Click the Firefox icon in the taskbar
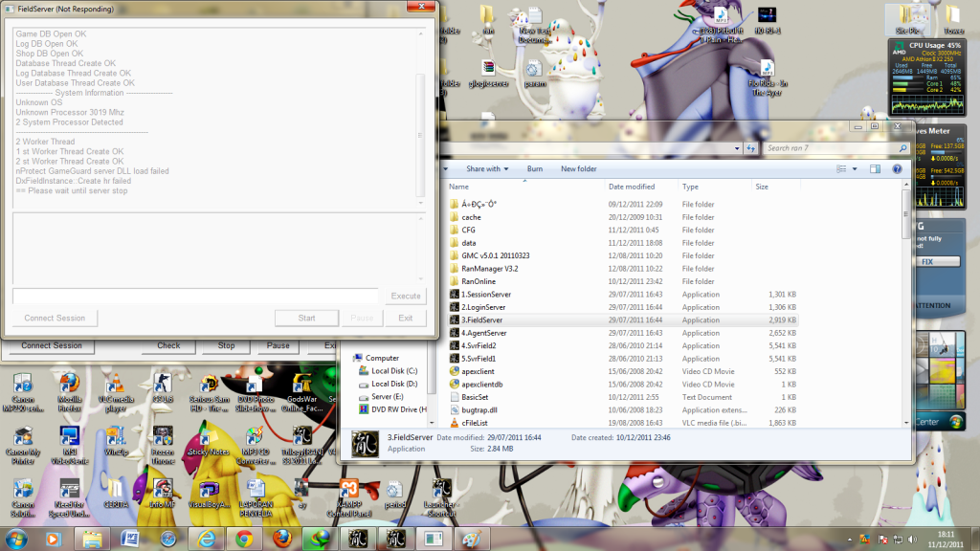This screenshot has height=551, width=980. pos(280,539)
